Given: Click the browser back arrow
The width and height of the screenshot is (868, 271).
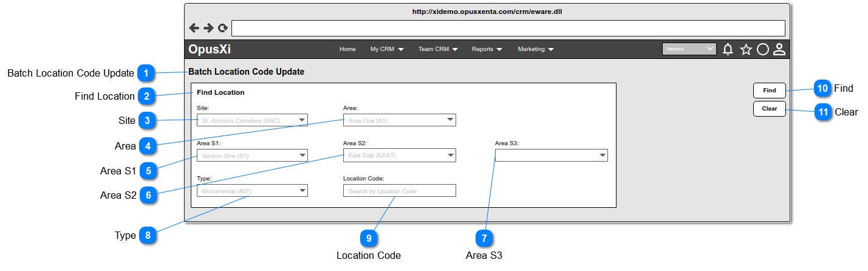Looking at the screenshot, I should tap(194, 28).
